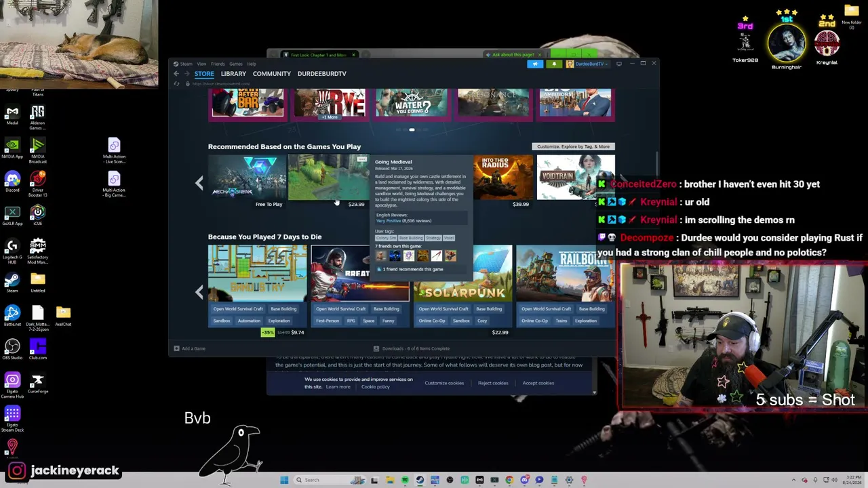Open Going Medieval capsule options menu

(362, 159)
